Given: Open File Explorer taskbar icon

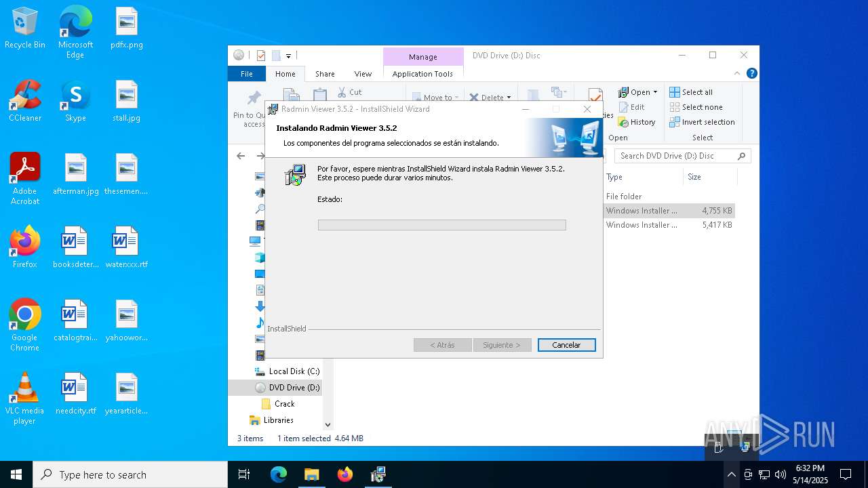Looking at the screenshot, I should [x=311, y=474].
